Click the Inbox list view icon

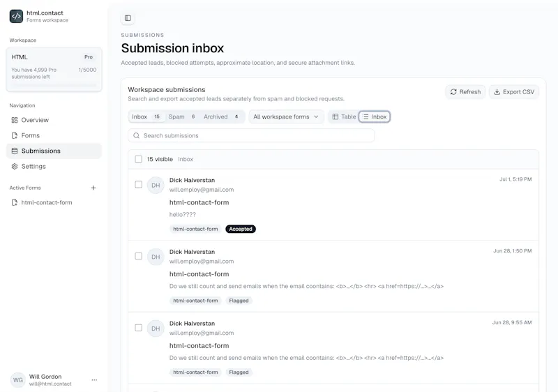coord(365,116)
